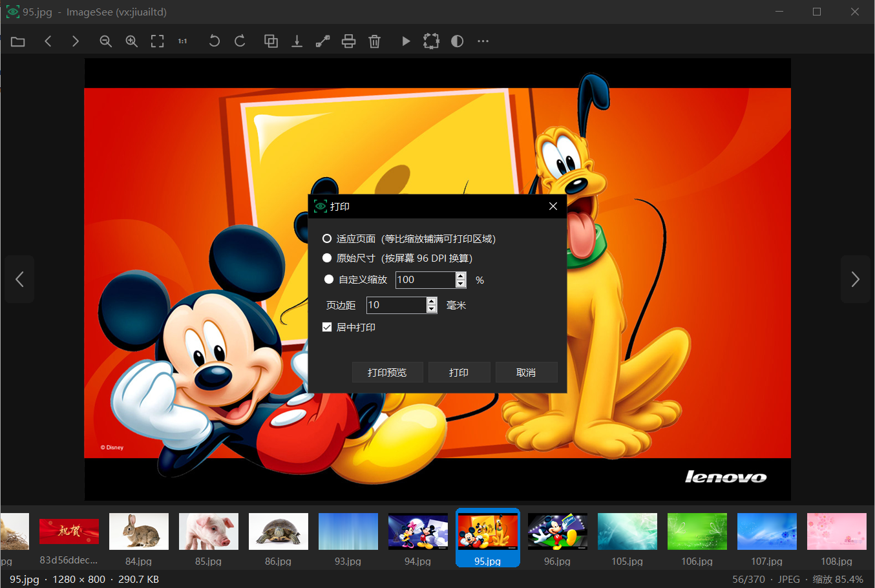875x588 pixels.
Task: Select the highlighted 95.jpg thumbnail
Action: [x=488, y=538]
